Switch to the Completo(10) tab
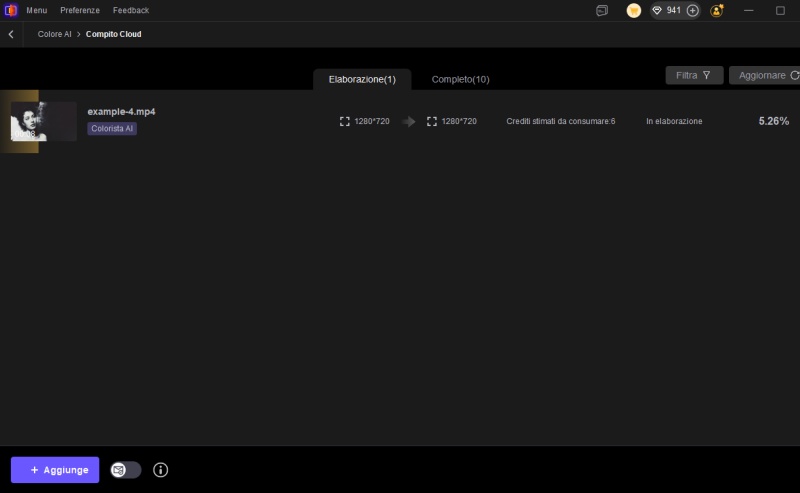This screenshot has height=493, width=800. tap(460, 79)
